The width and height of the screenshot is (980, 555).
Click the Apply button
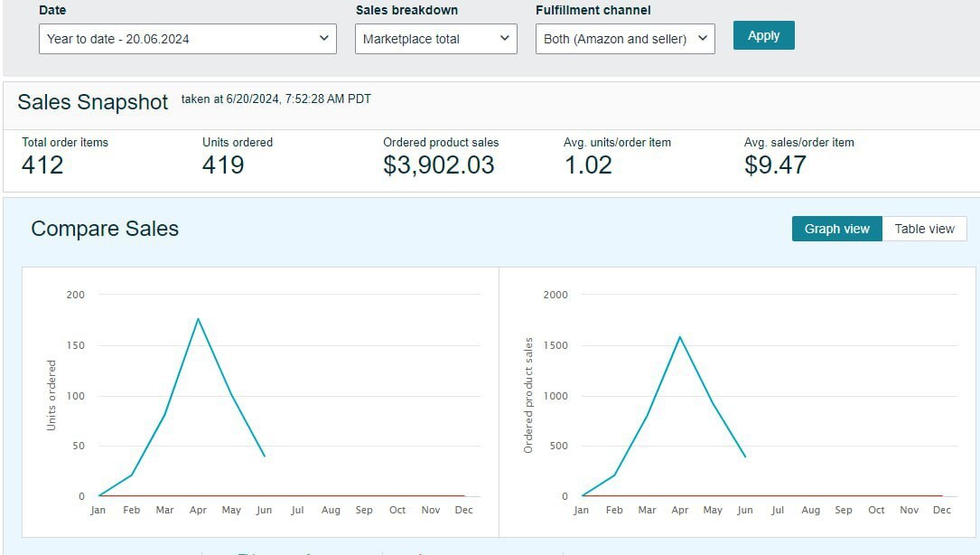point(763,35)
